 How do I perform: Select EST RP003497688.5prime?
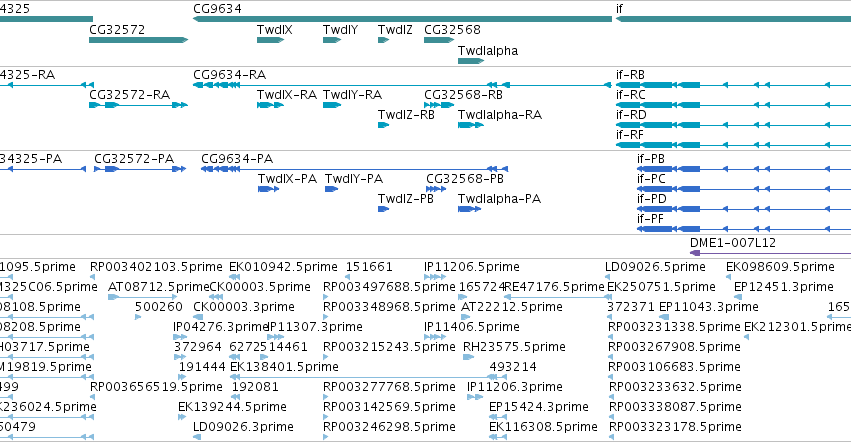pos(389,287)
